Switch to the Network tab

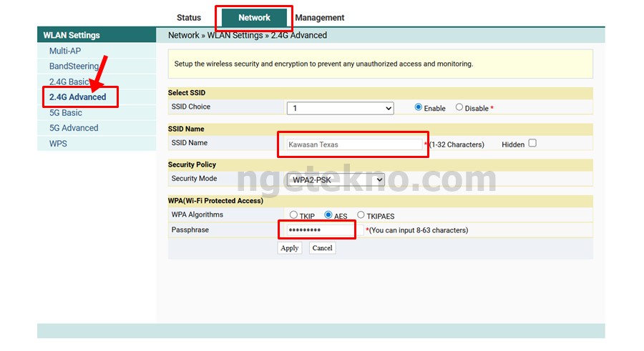point(254,18)
